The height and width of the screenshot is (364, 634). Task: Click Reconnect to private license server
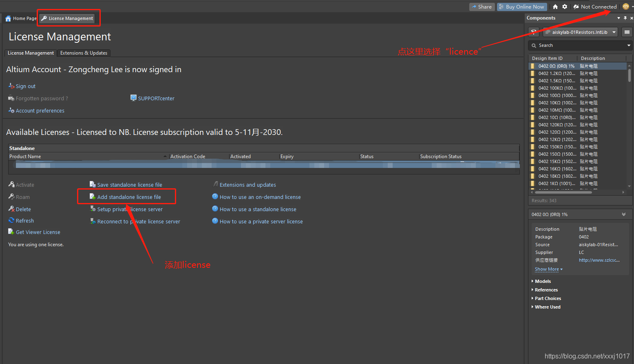pyautogui.click(x=139, y=221)
